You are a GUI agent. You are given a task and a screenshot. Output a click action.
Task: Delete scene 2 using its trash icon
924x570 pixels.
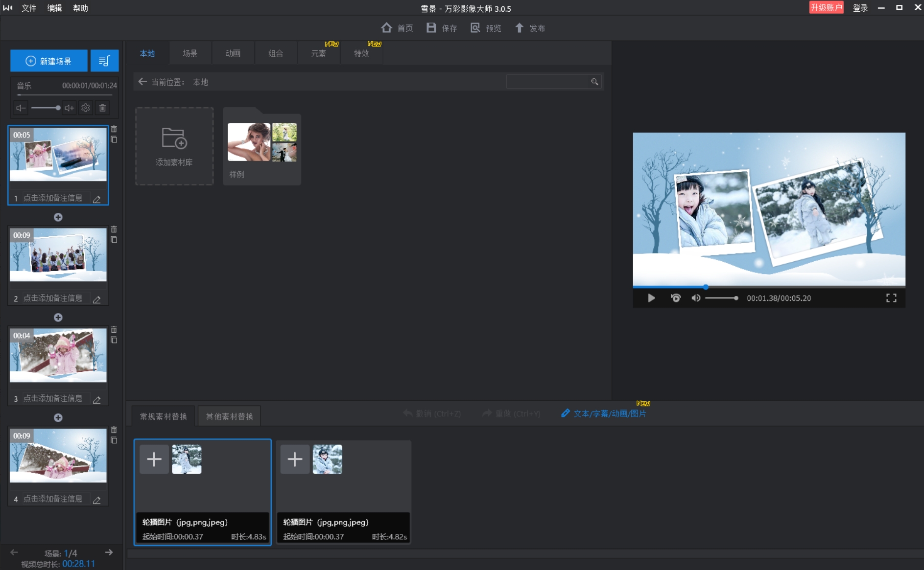114,229
